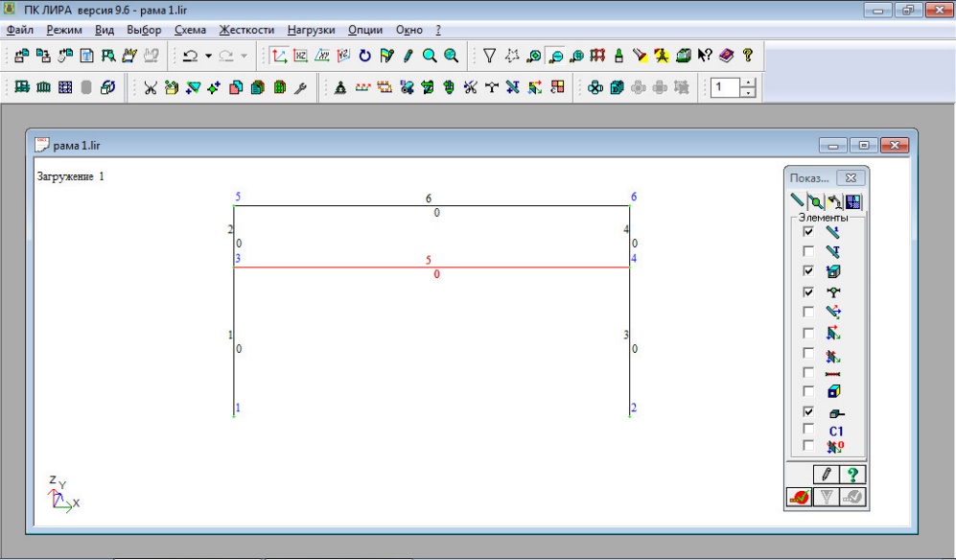Increase the load case number spinner
Viewport: 956px width, 560px height.
tap(748, 82)
